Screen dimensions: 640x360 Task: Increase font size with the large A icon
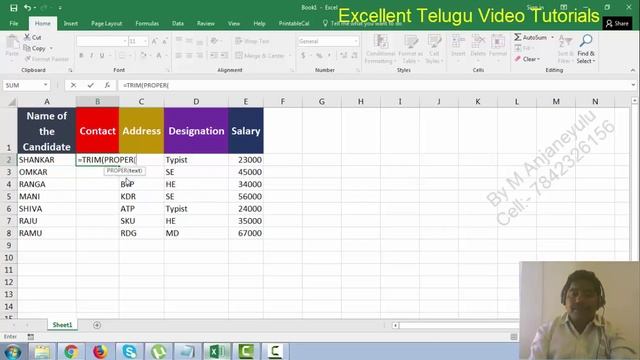click(x=154, y=41)
